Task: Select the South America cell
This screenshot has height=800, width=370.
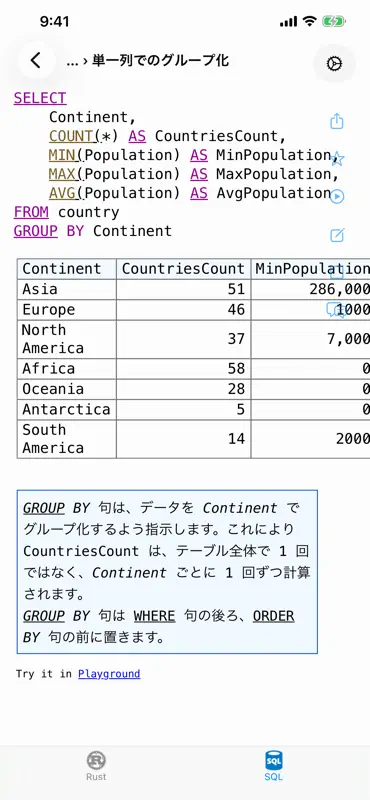Action: coord(67,439)
